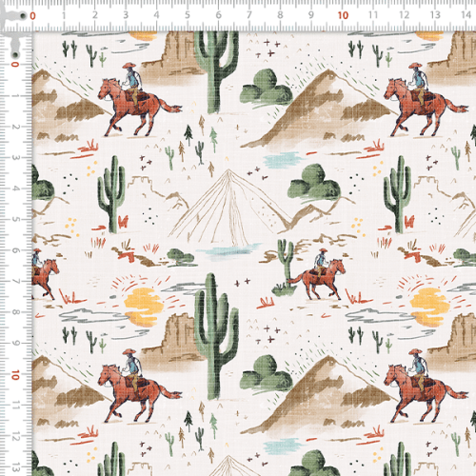Click the red 10 on the top ruler
476x476 pixels.
point(343,15)
